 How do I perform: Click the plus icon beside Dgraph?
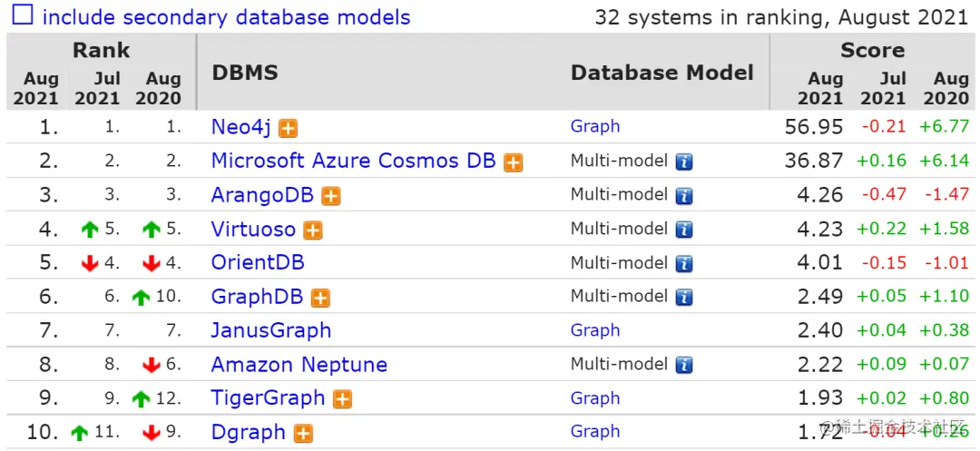(x=304, y=434)
